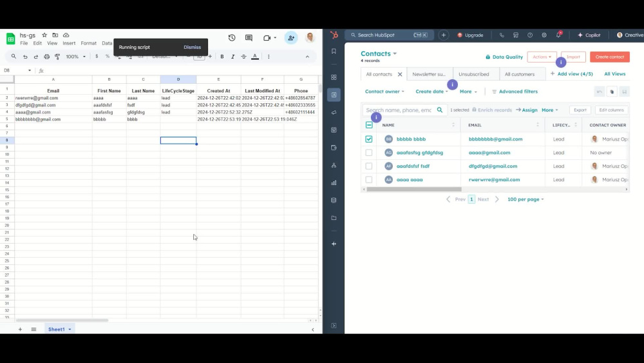Click move to folder icon beside hs-gs

point(55,35)
